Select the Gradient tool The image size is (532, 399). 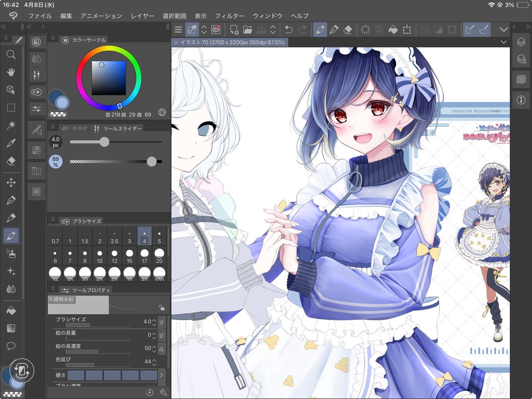pyautogui.click(x=11, y=329)
